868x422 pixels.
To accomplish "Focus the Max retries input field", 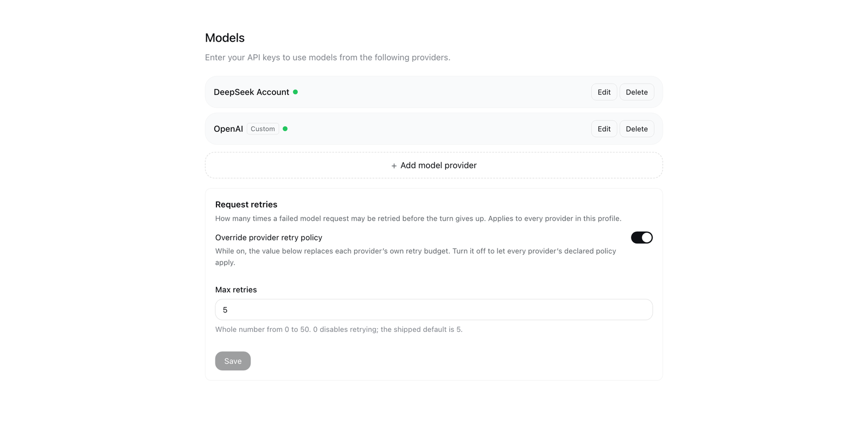I will tap(433, 310).
